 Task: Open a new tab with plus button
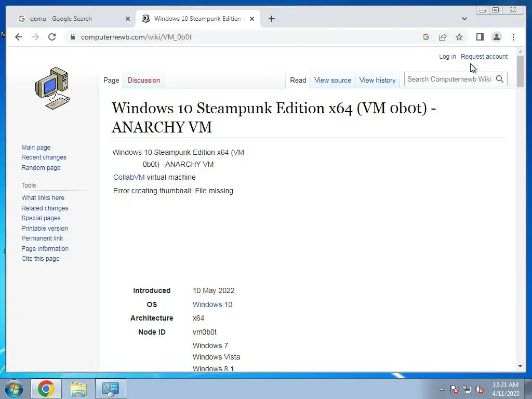(271, 19)
